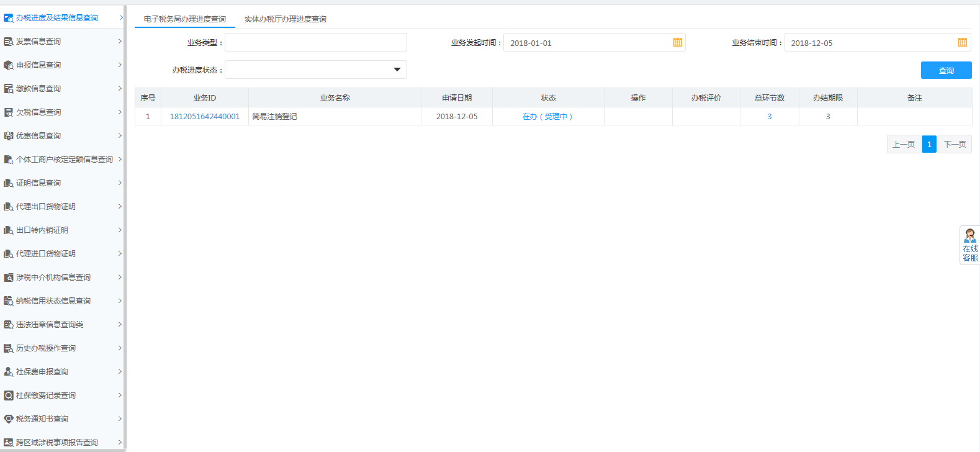
Task: Click the 出口转内销证明 sidebar icon
Action: point(9,230)
